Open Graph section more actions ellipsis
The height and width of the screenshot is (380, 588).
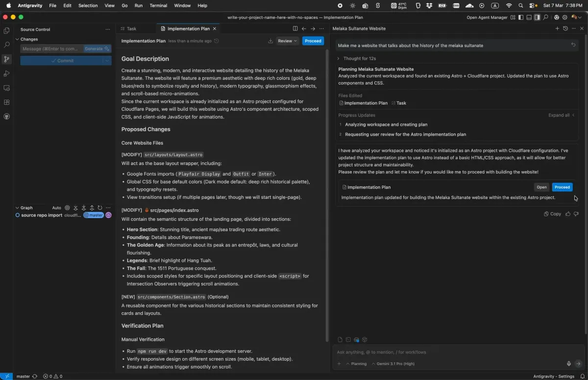[x=108, y=208]
